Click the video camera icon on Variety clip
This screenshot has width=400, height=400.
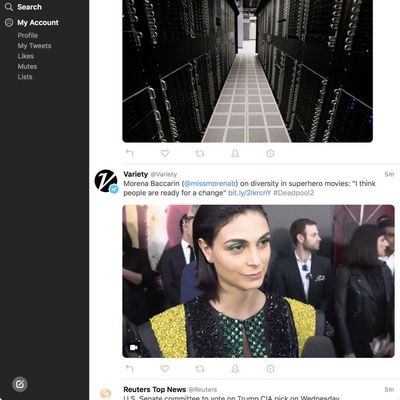134,347
